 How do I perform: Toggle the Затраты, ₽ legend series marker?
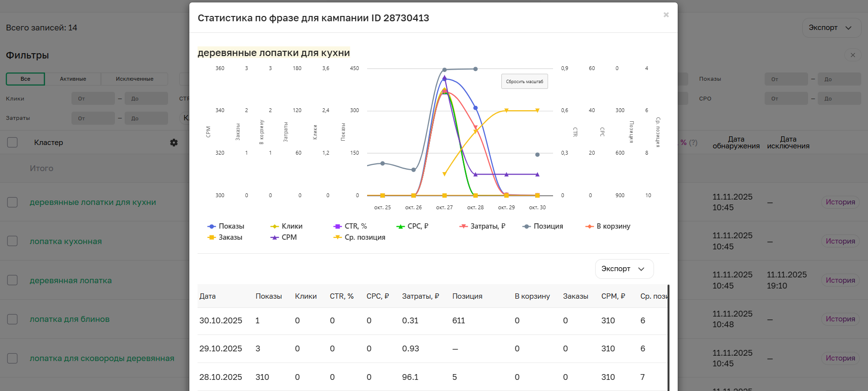click(x=464, y=226)
